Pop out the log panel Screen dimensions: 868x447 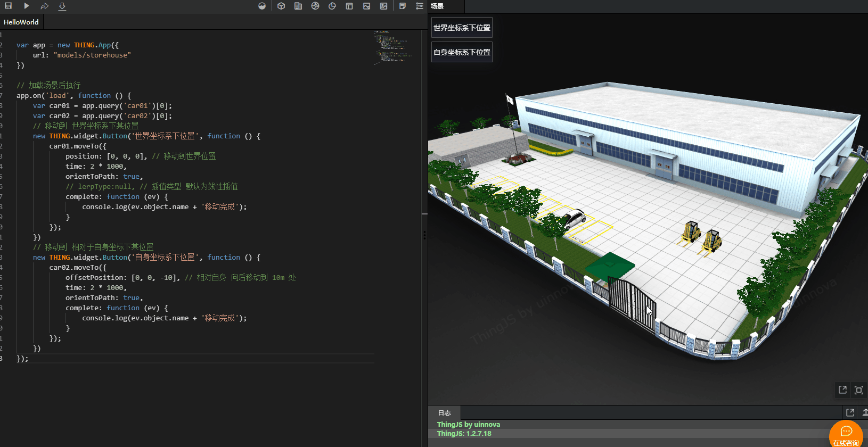coord(850,412)
